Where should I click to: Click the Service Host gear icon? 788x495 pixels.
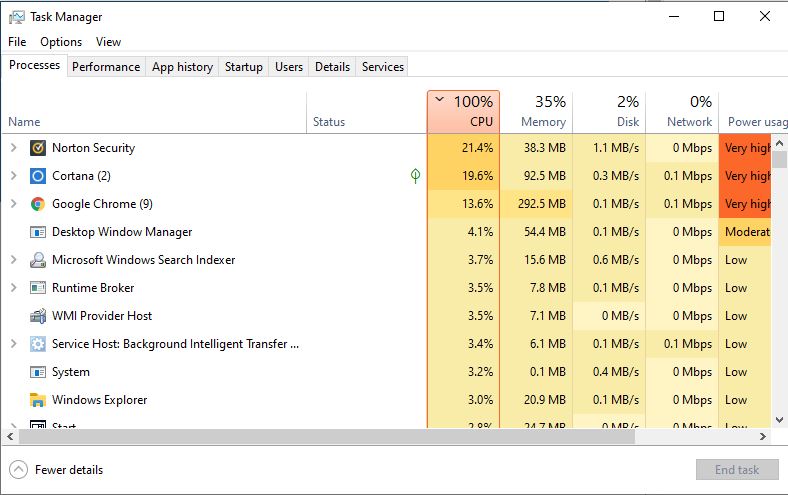38,344
